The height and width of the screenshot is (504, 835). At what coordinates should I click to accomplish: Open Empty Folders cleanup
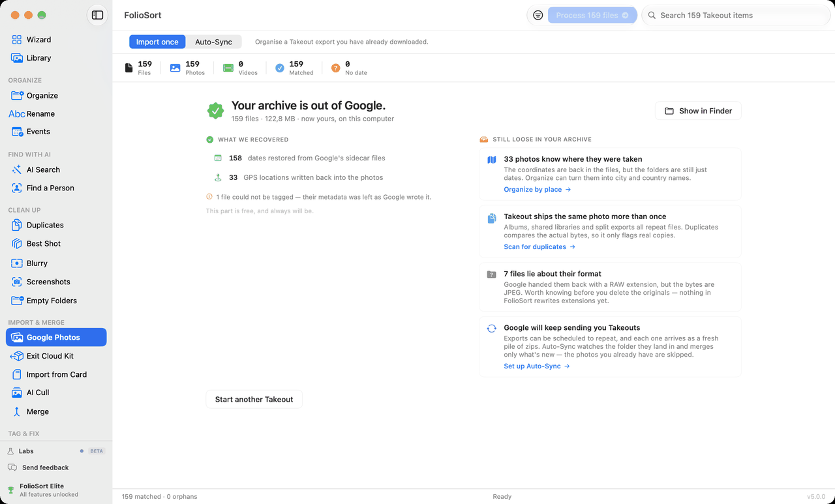[x=56, y=301]
